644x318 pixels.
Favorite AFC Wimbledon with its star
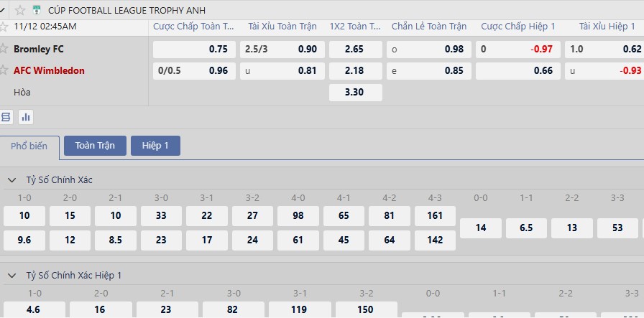click(x=4, y=70)
